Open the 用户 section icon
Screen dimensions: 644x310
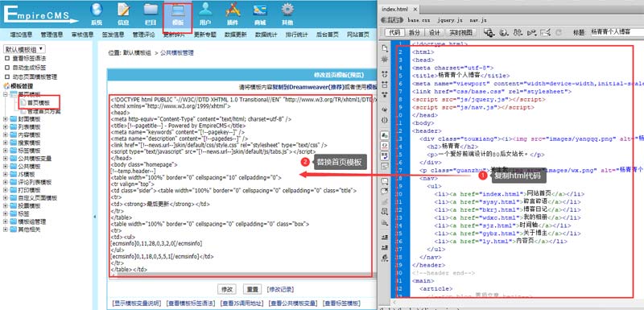[205, 14]
